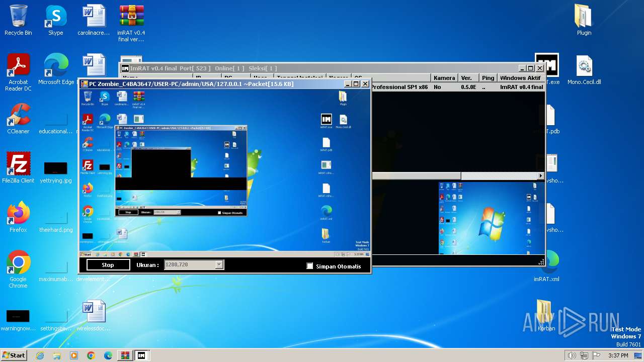
Task: Open the Google Chrome desktop shortcut
Action: click(x=18, y=270)
